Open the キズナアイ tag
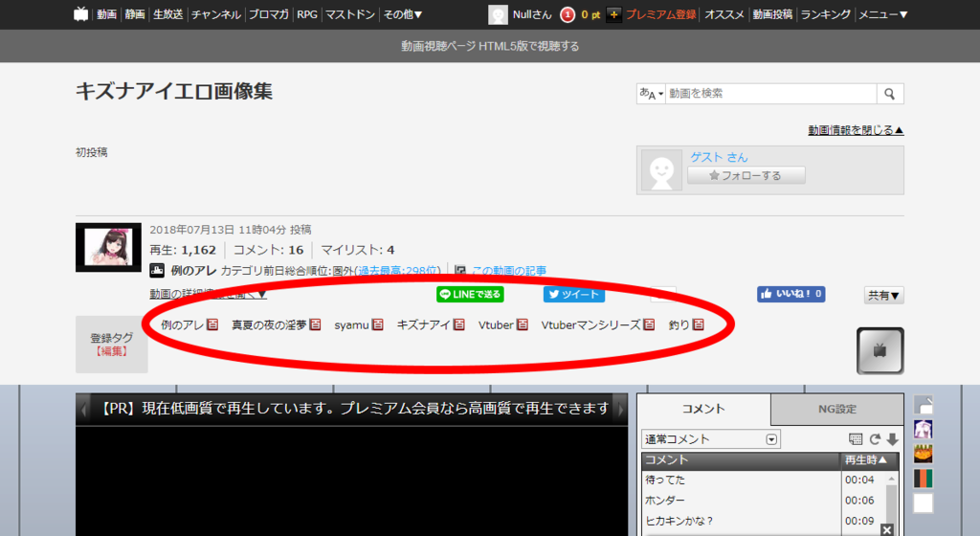The image size is (980, 536). tap(424, 324)
